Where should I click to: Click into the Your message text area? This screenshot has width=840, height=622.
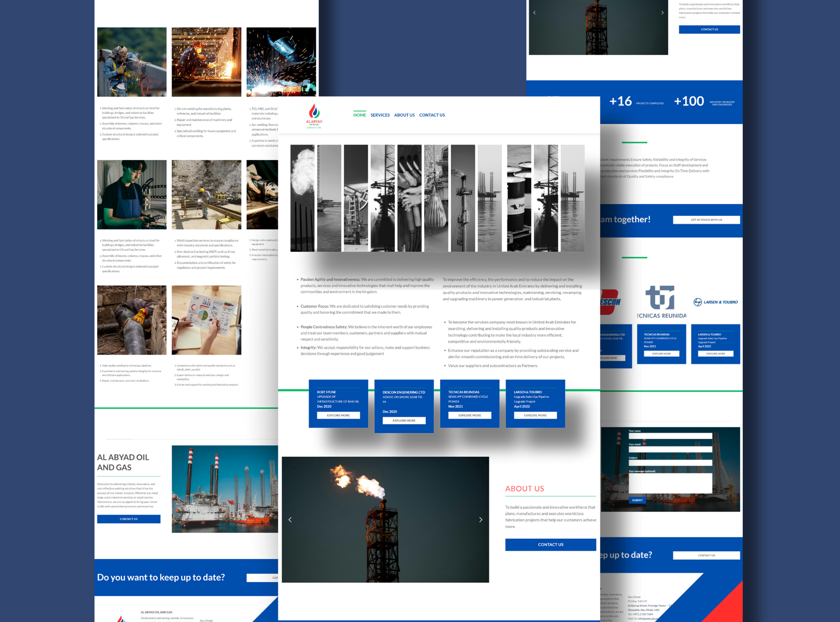click(670, 482)
